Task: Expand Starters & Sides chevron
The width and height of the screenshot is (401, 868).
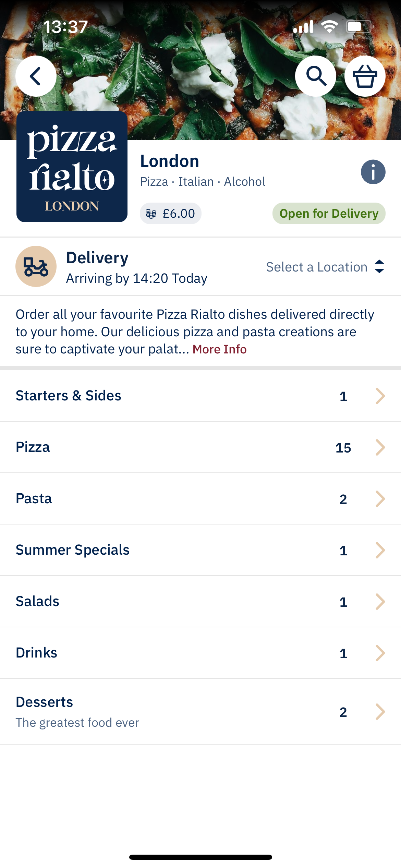Action: [380, 396]
